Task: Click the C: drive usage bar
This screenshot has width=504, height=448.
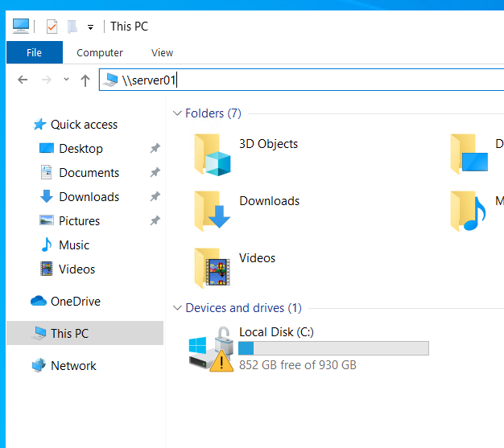Action: coord(333,348)
